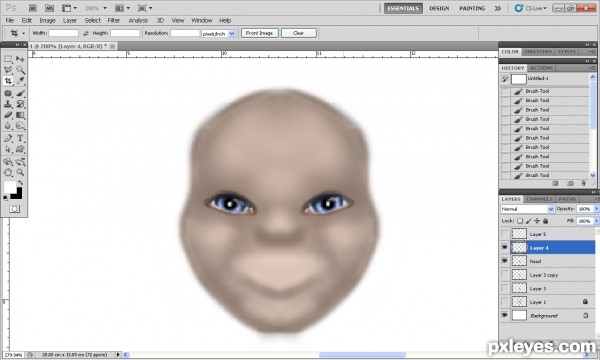Show more workspaces with the double chevron

pos(497,8)
